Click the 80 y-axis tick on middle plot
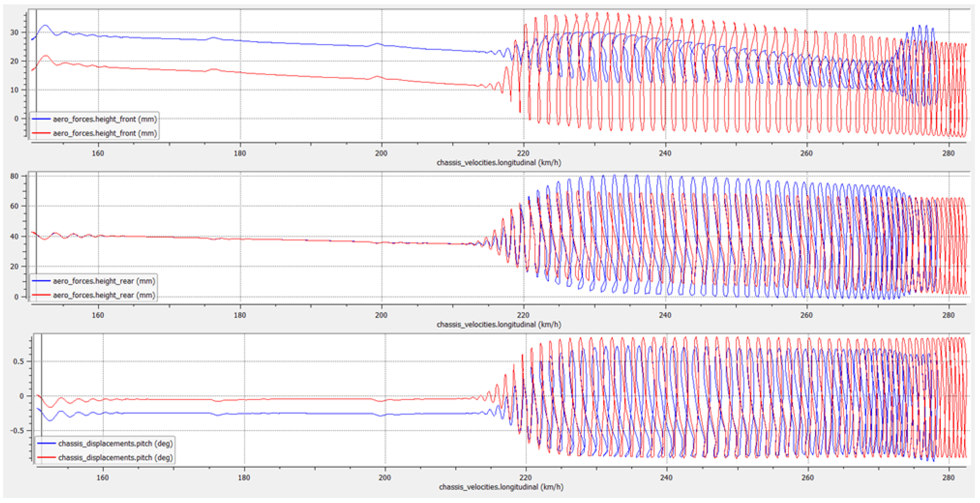Screen dimensions: 980x503 point(15,176)
